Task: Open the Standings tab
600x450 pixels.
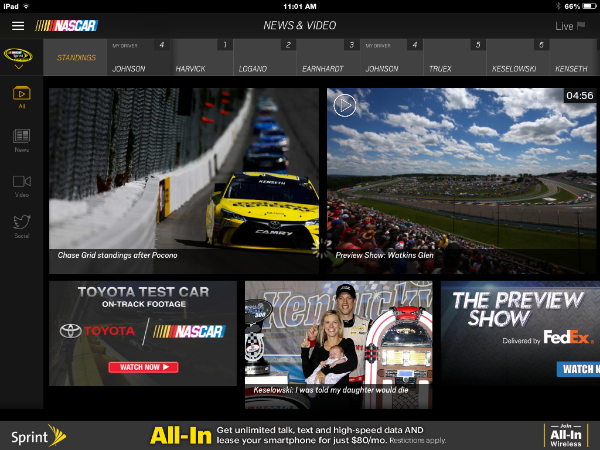Action: click(x=76, y=57)
